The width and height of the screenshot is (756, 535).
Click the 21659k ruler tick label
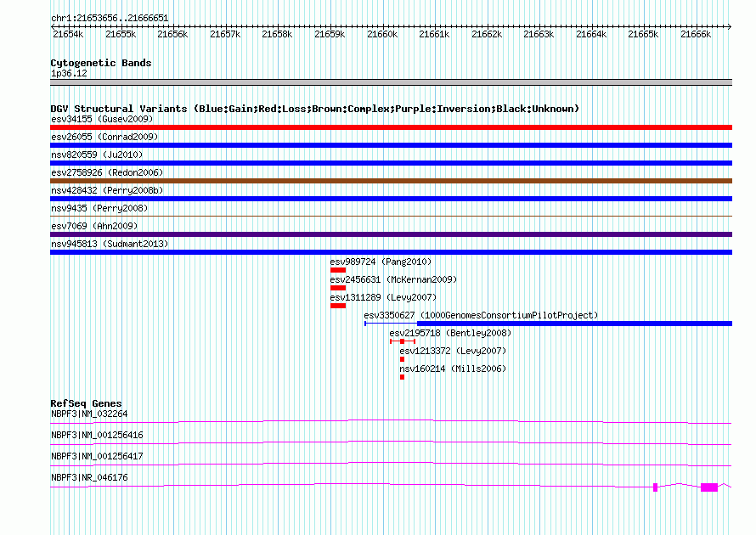click(x=330, y=34)
